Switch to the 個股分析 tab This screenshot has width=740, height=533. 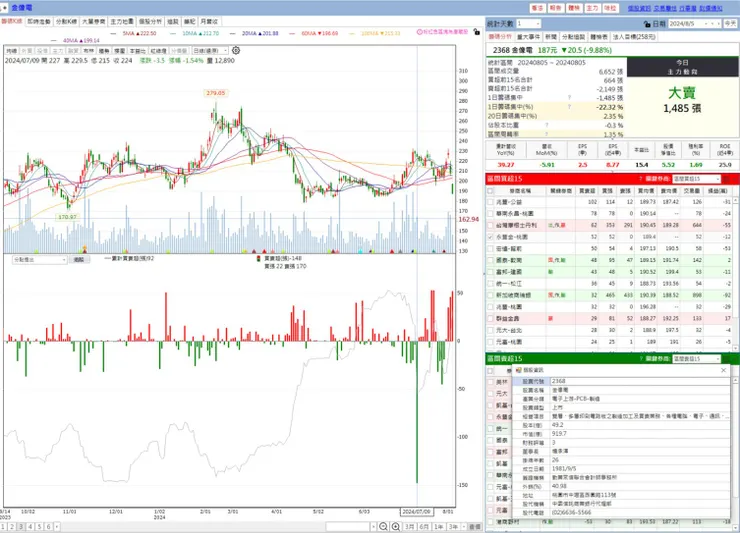[150, 22]
